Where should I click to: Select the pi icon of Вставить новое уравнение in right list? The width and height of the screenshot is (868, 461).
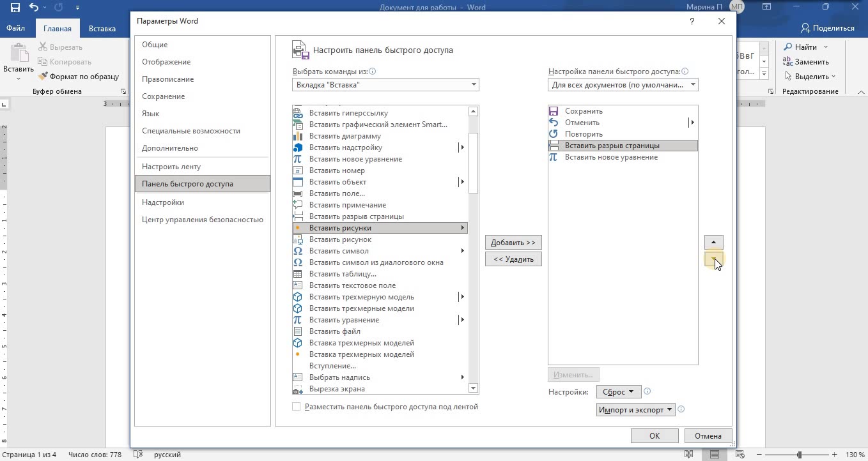[554, 157]
